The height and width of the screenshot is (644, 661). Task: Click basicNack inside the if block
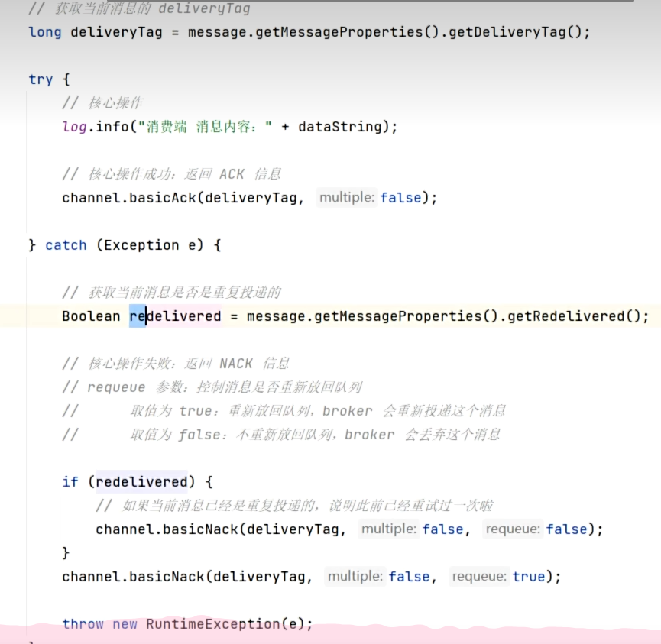349,529
